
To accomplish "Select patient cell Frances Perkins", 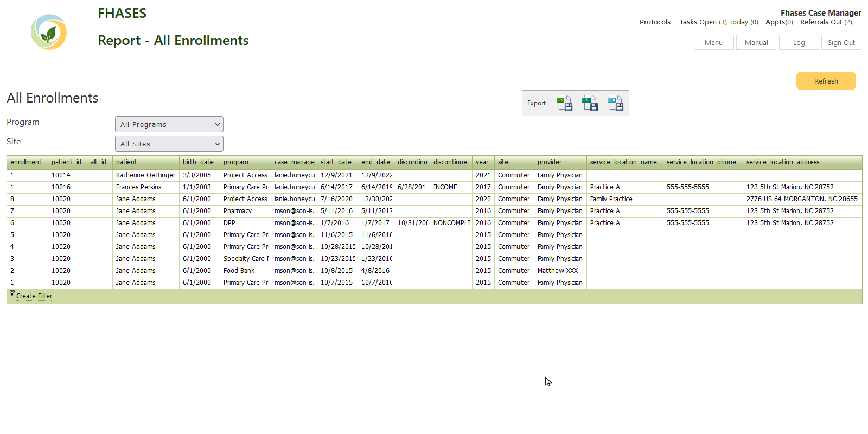I will [145, 187].
